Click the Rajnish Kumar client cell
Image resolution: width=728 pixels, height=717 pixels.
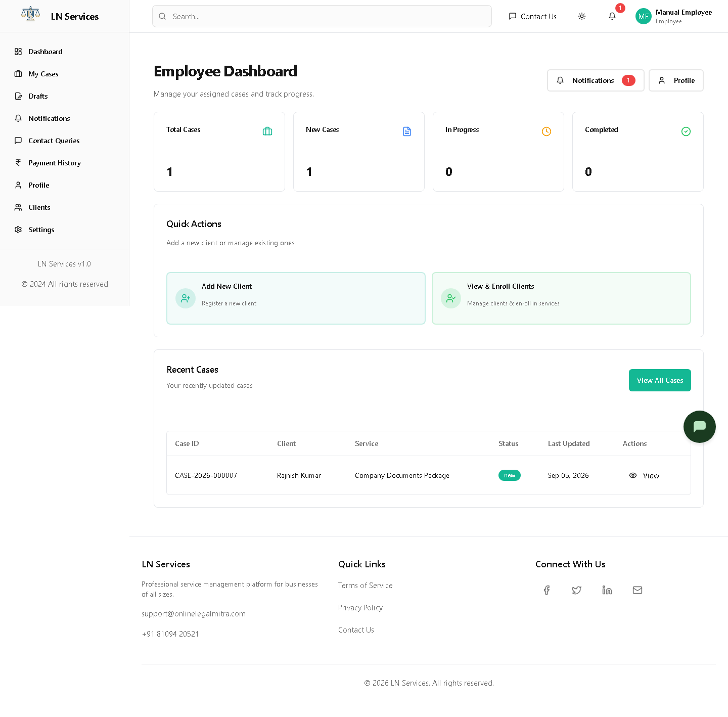click(x=299, y=475)
